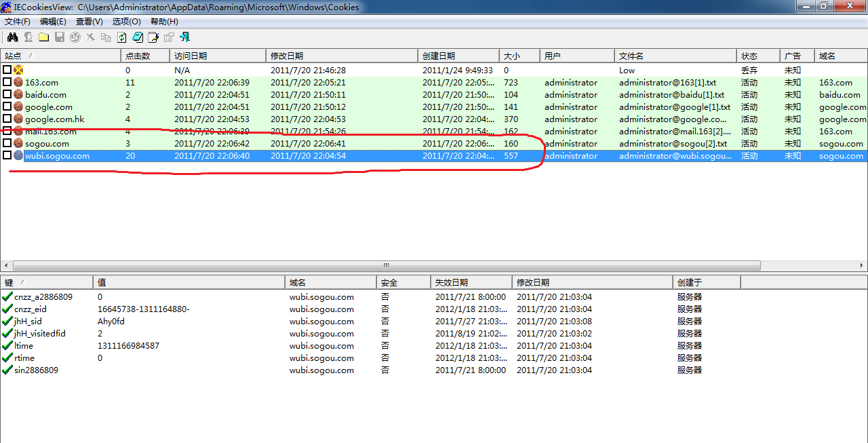Sort by 点击数 column header
The image size is (868, 443).
point(146,56)
